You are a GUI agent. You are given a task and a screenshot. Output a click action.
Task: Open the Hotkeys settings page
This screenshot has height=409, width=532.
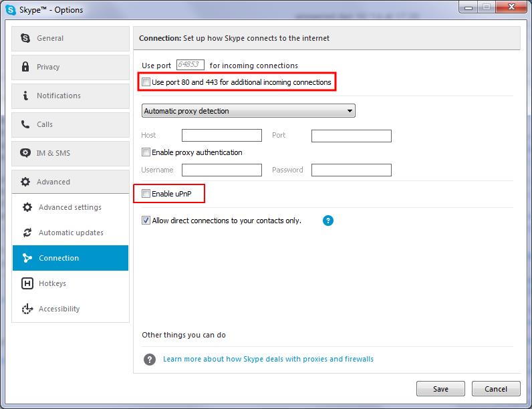tap(52, 283)
